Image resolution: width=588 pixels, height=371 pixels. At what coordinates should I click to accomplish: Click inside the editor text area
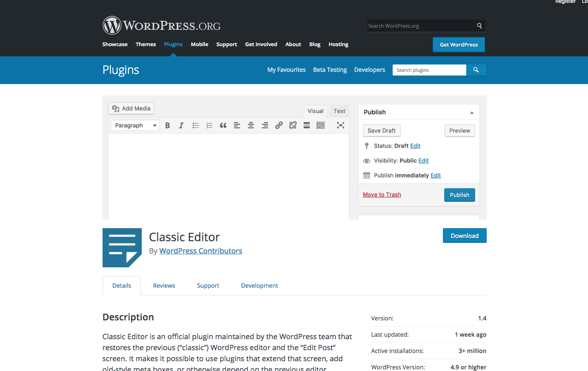pyautogui.click(x=228, y=176)
